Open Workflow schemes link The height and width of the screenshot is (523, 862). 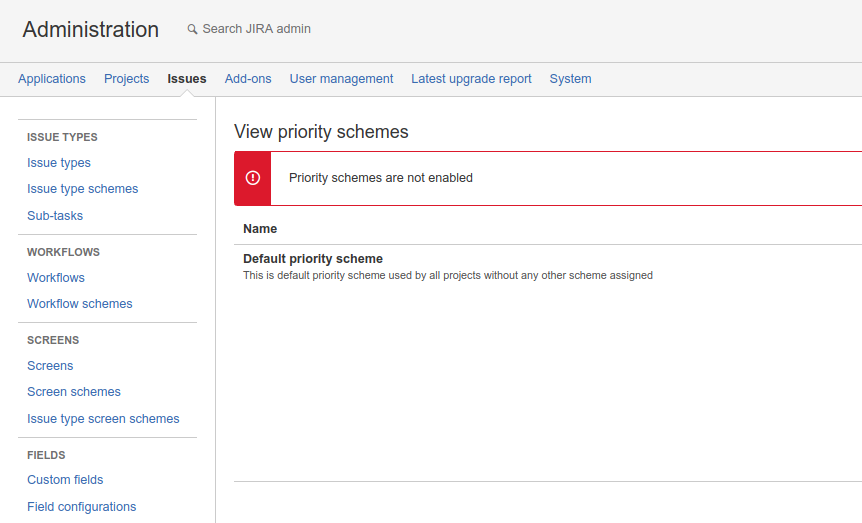coord(80,304)
